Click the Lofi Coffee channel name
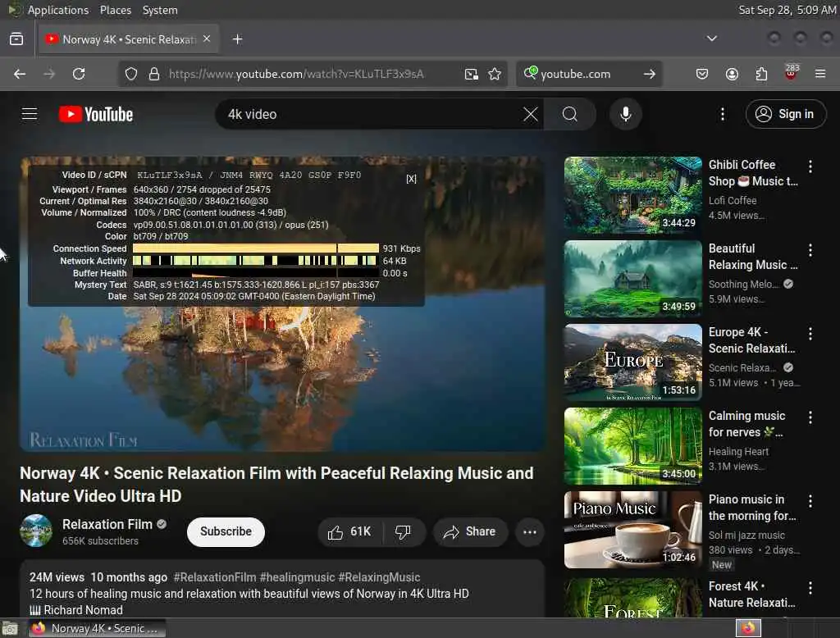840x638 pixels. (733, 200)
